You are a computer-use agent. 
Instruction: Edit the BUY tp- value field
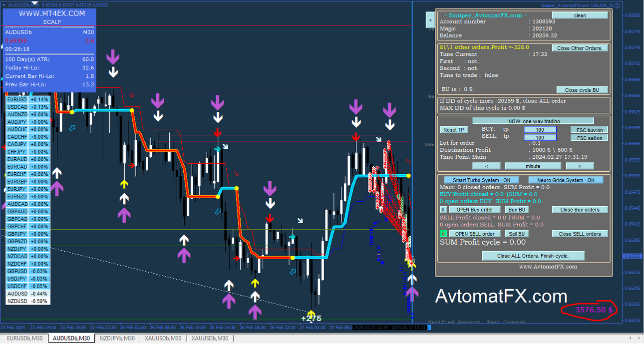click(x=540, y=130)
